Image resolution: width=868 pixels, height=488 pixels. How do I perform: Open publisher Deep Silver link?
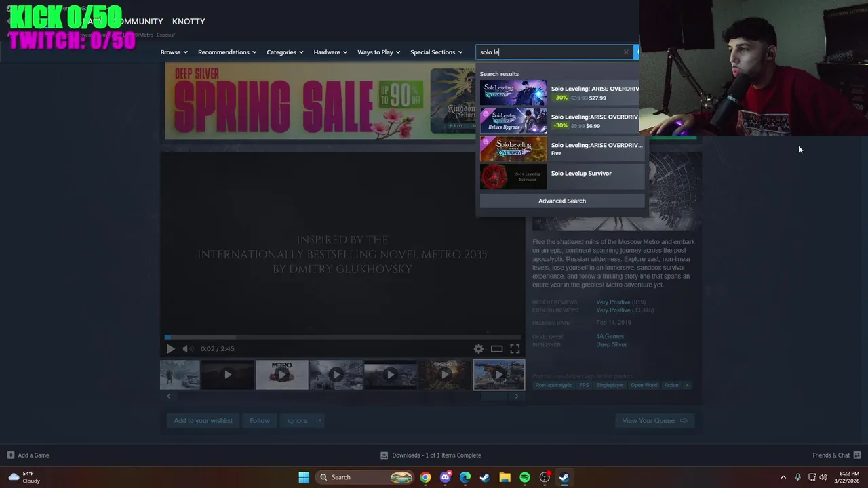click(x=611, y=345)
